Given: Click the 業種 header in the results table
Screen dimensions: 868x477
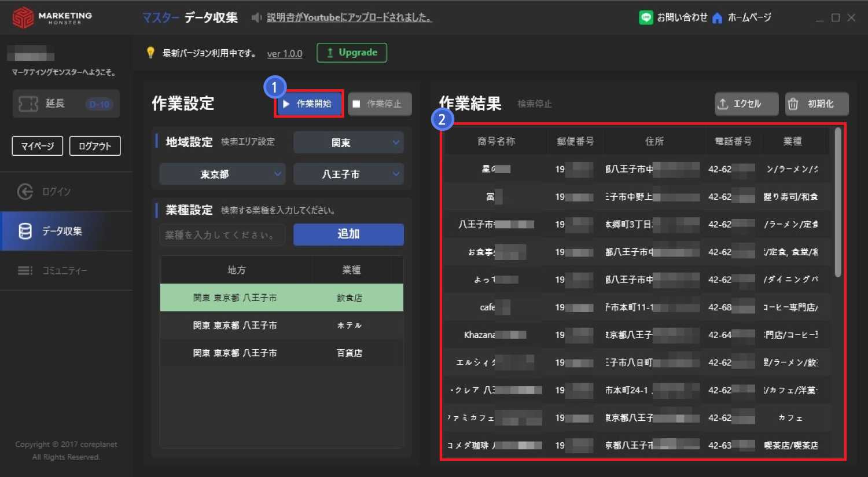Looking at the screenshot, I should tap(792, 141).
